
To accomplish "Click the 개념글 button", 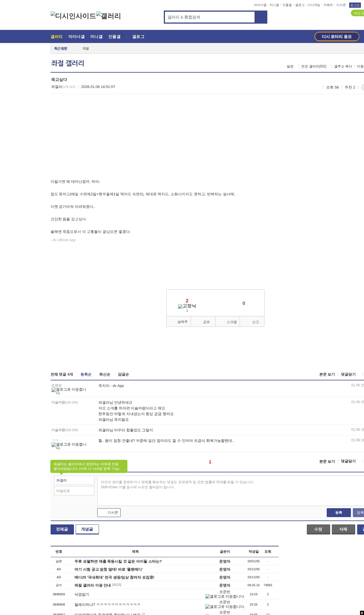I will coord(87,529).
